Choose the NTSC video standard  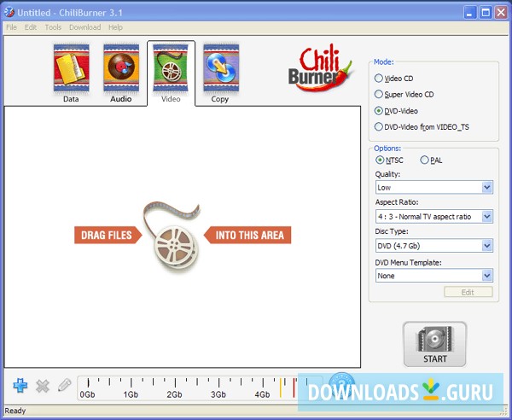point(389,160)
